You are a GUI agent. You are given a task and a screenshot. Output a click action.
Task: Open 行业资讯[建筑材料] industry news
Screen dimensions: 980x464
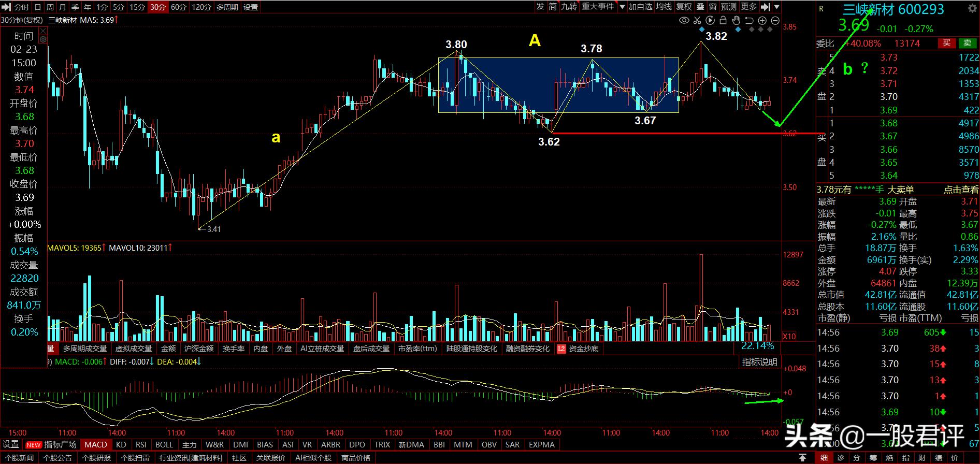point(191,458)
